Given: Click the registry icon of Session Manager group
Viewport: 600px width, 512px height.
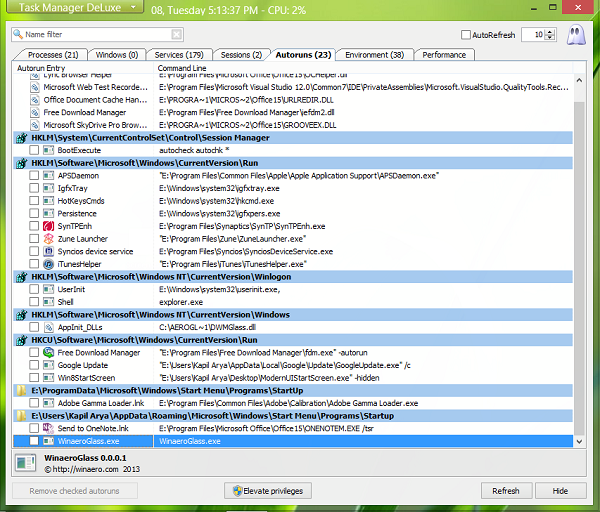Looking at the screenshot, I should coord(21,138).
